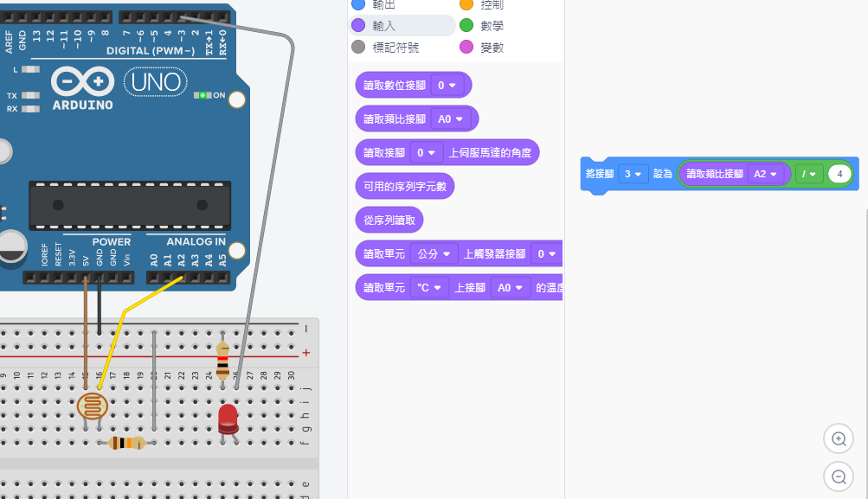Open the pin 3 dropdown in 將接腳 block
Screen dimensions: 868x499
[x=633, y=174]
